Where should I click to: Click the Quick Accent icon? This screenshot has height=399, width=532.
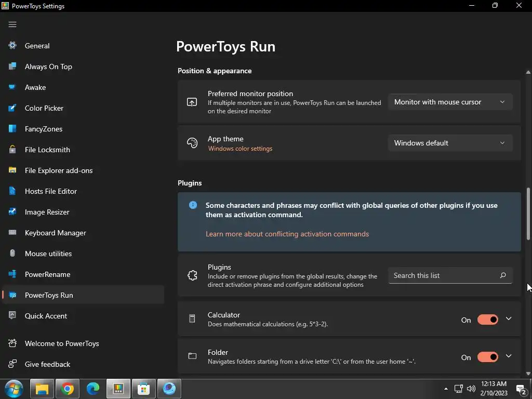pos(12,315)
